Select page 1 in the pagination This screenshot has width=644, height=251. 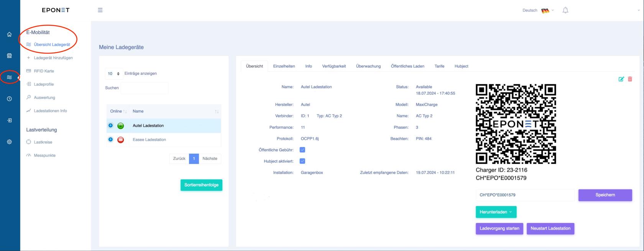[194, 159]
